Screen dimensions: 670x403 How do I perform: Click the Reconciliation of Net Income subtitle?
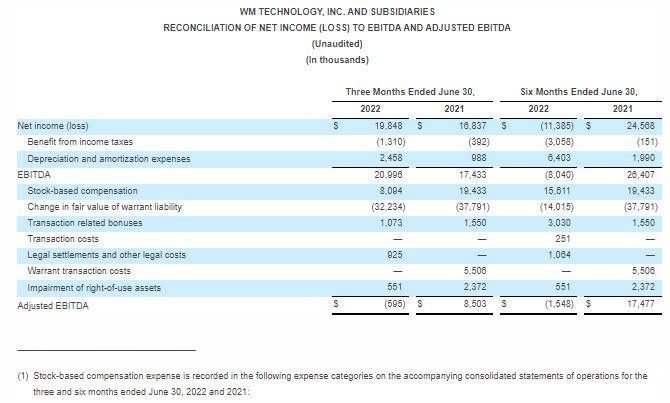[337, 27]
